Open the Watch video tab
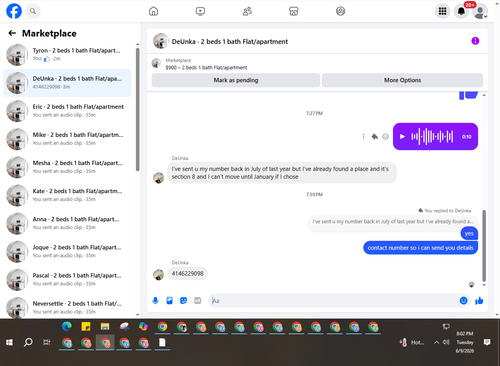Screen dimensions: 500x366 [200, 11]
